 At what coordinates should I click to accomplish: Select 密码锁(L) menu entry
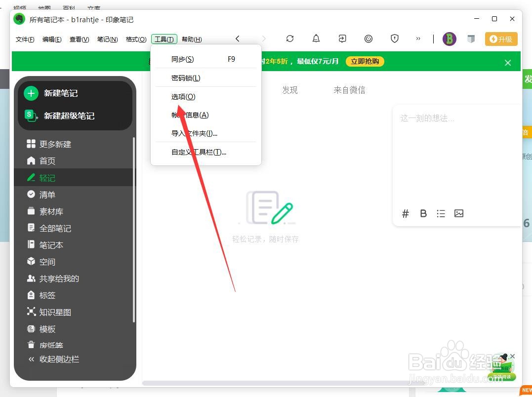point(205,78)
